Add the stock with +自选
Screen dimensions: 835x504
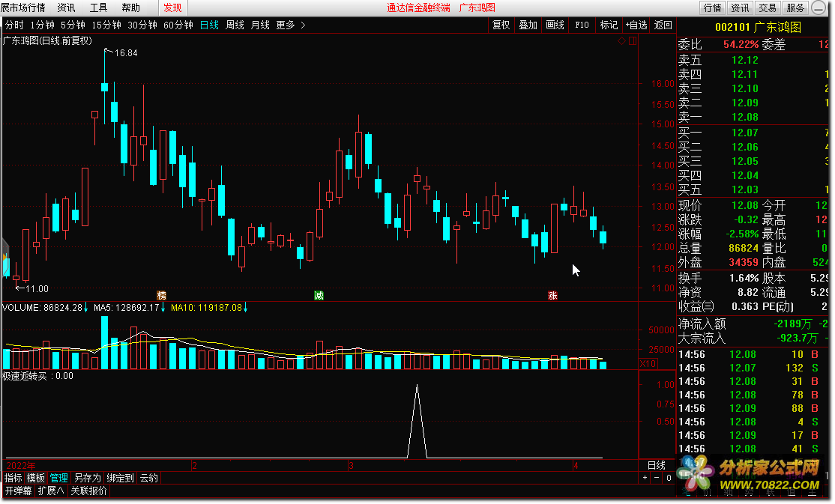click(x=636, y=25)
